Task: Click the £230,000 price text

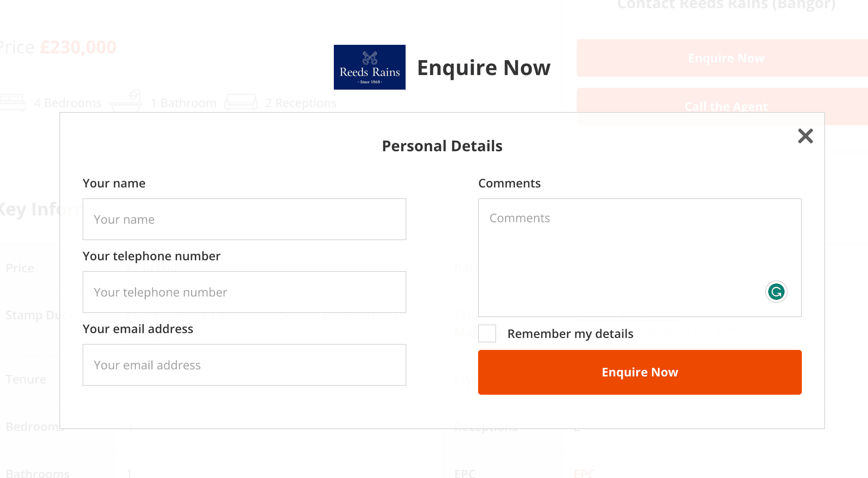Action: click(x=78, y=47)
